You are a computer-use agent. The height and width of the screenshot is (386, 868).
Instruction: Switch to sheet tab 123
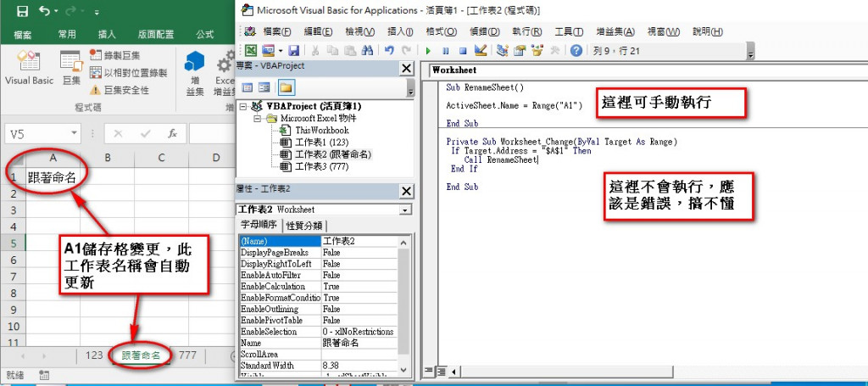(94, 355)
